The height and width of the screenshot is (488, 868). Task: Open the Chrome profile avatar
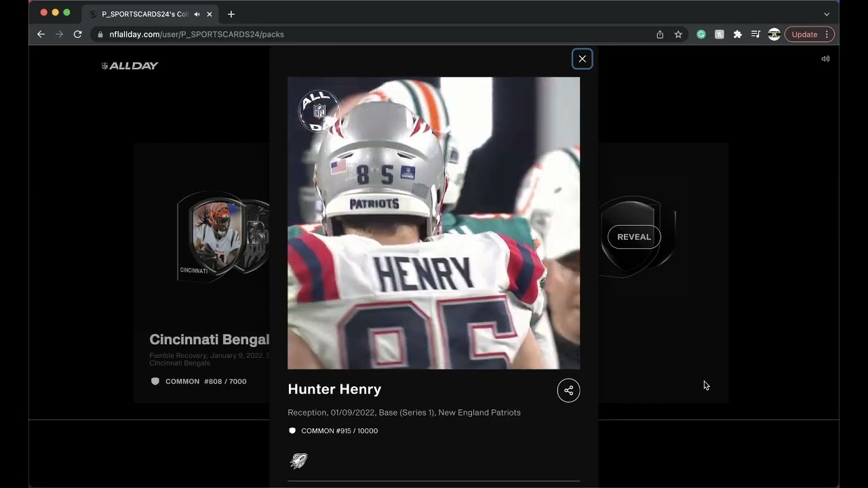[774, 35]
